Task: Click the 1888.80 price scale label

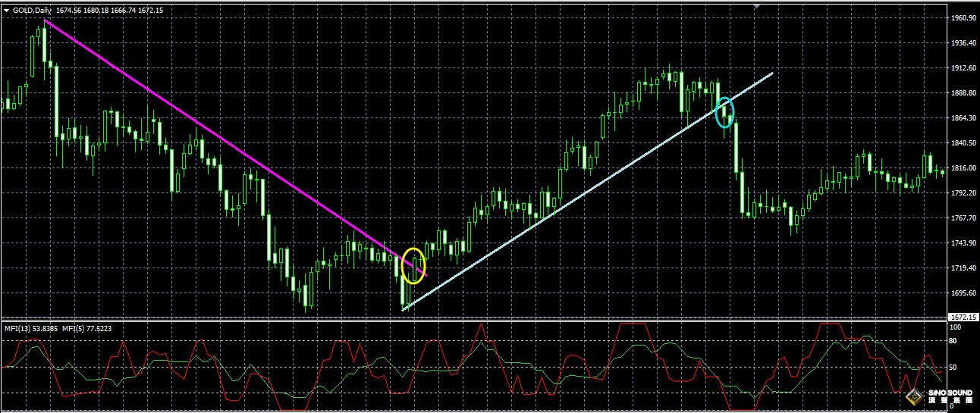Action: point(962,92)
